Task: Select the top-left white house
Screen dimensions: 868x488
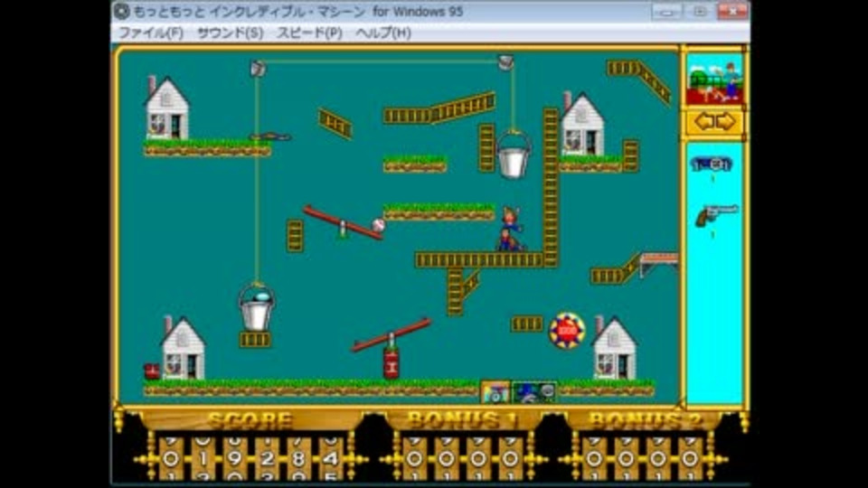Action: [166, 109]
